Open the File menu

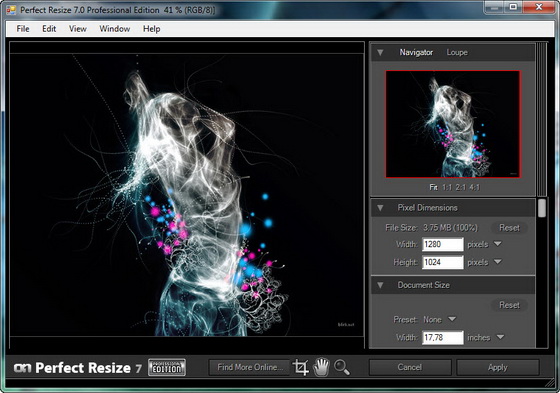pos(23,29)
